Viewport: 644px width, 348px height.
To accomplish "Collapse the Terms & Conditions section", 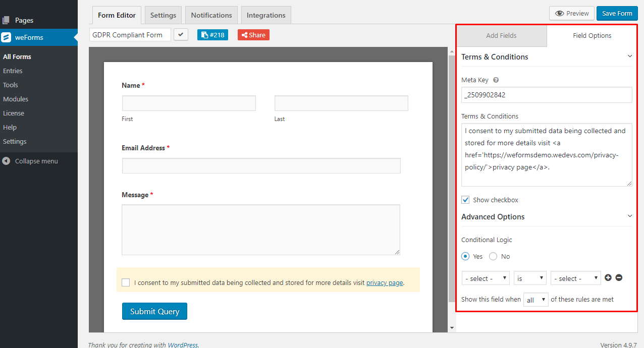I will [x=629, y=56].
